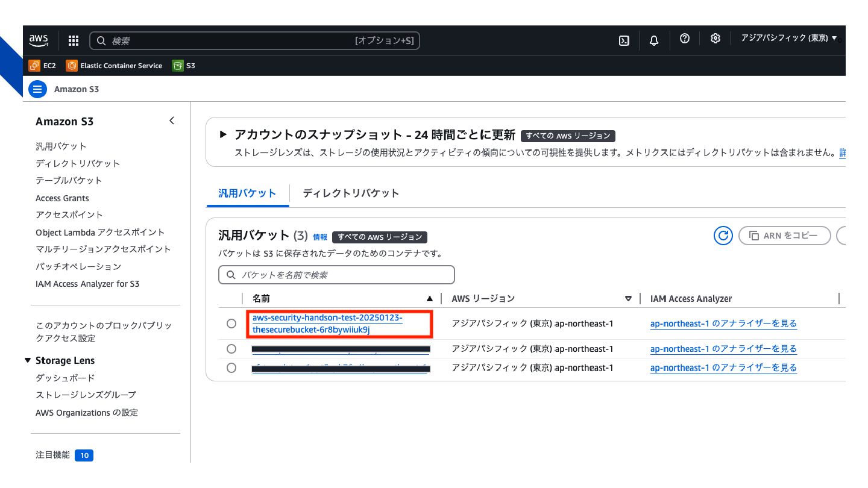Open アクセスポイント in the sidebar

pyautogui.click(x=69, y=214)
